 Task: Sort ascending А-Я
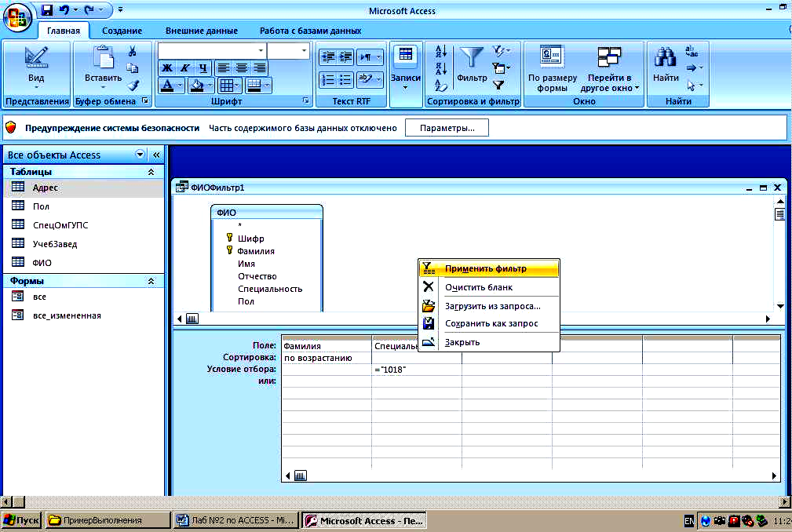441,51
